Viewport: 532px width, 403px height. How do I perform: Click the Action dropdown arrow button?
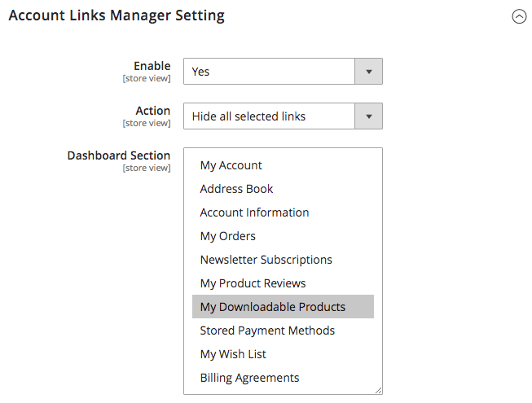(369, 116)
